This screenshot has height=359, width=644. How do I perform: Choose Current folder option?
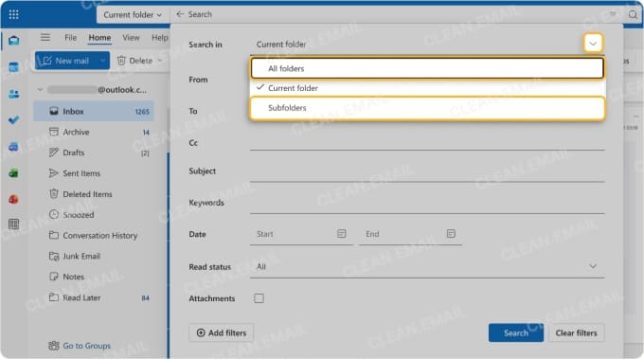tap(427, 88)
